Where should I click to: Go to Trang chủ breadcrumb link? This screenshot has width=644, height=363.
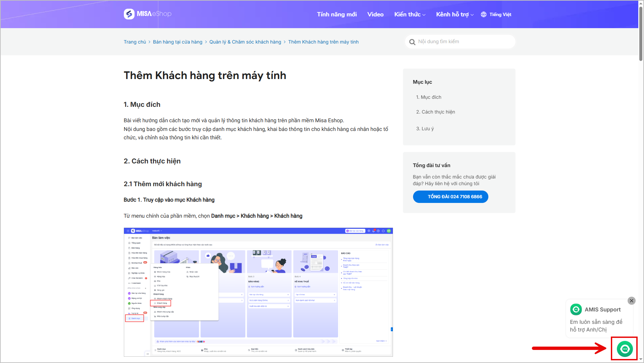tap(135, 42)
